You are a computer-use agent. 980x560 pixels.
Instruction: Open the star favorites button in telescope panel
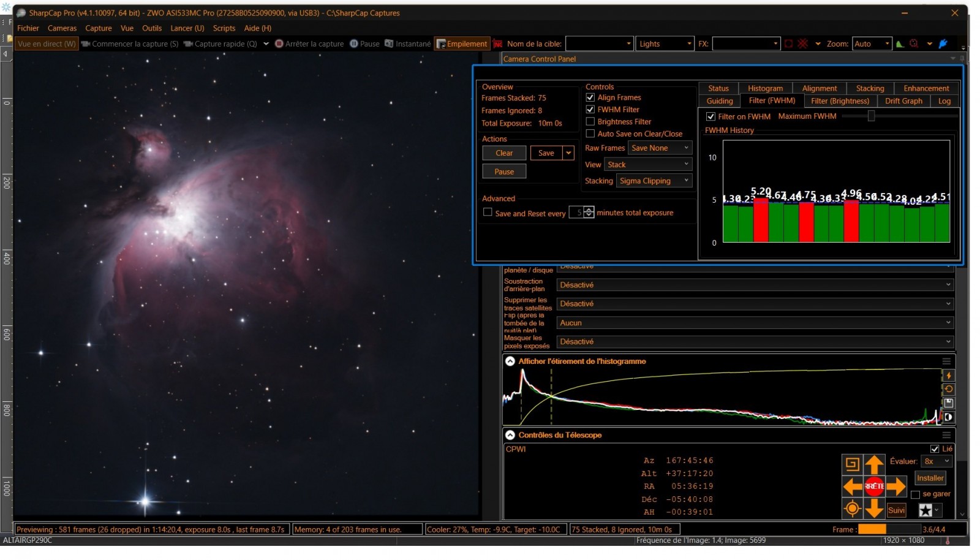[x=929, y=510]
